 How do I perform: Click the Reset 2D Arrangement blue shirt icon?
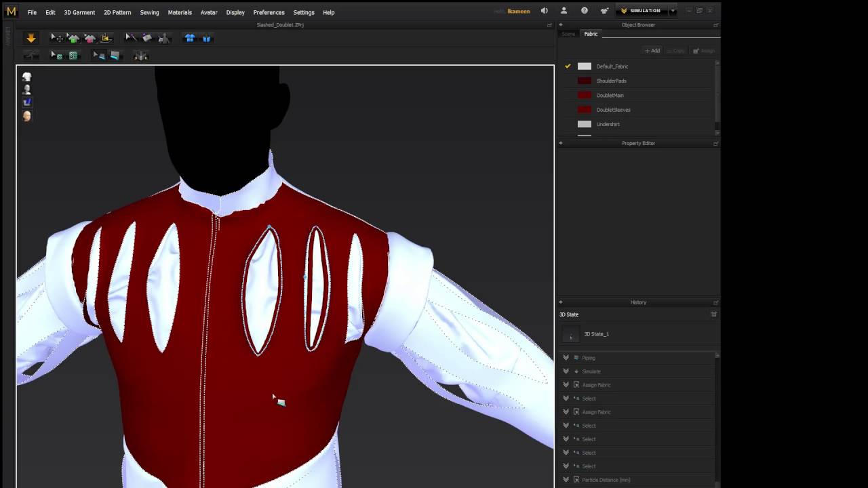point(190,38)
